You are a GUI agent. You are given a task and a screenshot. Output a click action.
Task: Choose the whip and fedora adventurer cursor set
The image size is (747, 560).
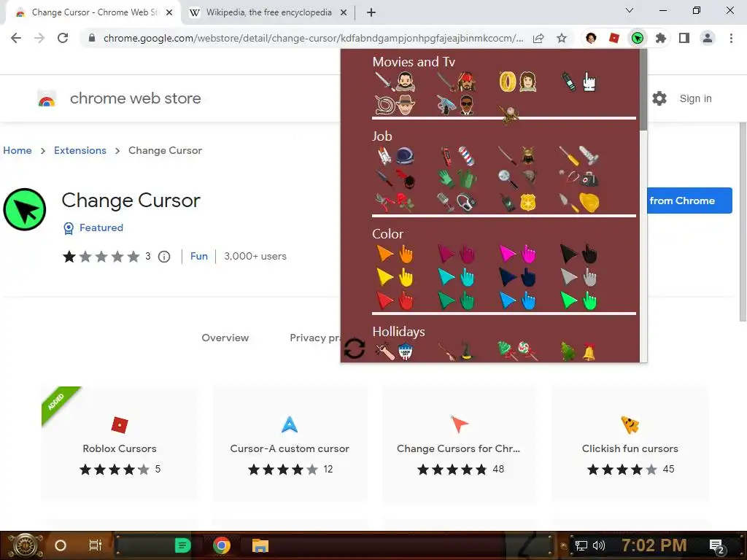click(x=395, y=105)
